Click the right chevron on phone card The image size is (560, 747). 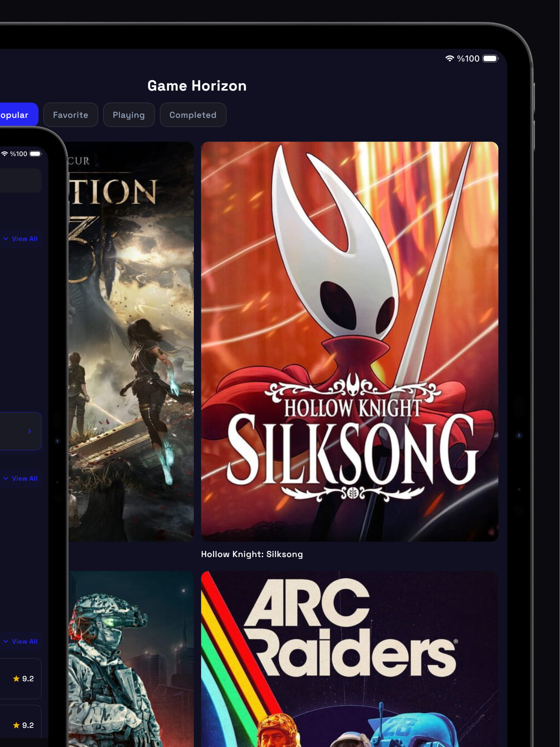(x=30, y=431)
